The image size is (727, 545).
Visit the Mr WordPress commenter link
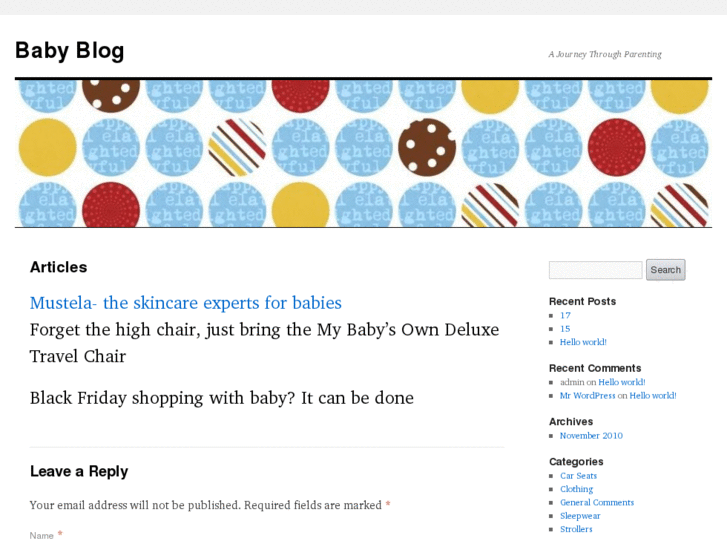pos(588,395)
